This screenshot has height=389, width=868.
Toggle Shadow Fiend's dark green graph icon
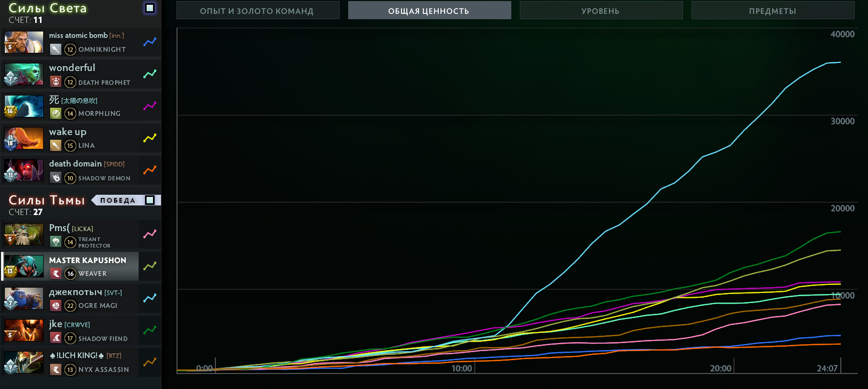tap(150, 330)
